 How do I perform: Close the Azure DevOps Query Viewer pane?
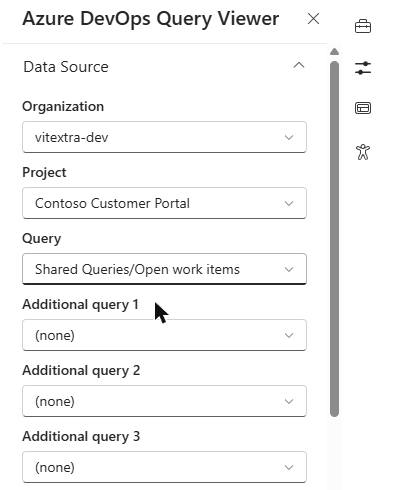(x=313, y=19)
